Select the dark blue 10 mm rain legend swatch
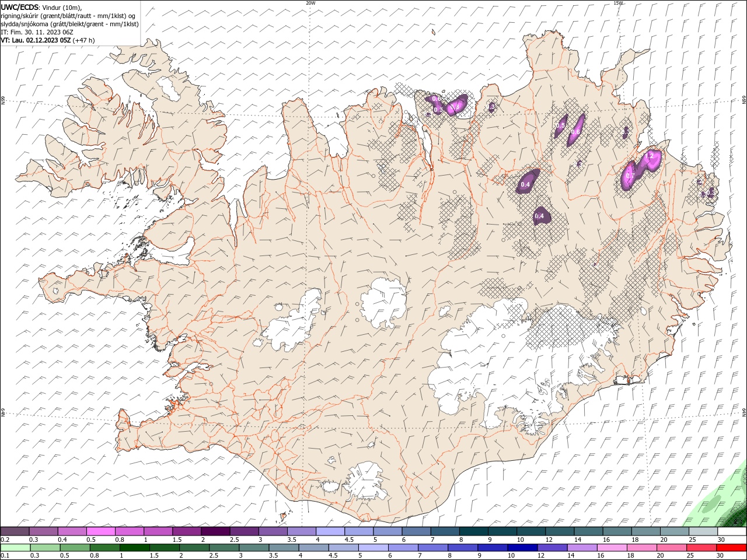 [x=522, y=547]
